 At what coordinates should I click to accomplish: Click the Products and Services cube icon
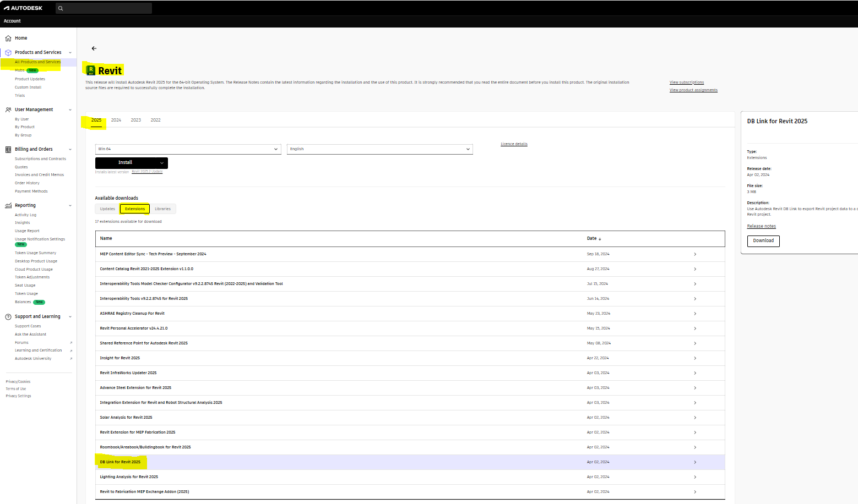(8, 53)
